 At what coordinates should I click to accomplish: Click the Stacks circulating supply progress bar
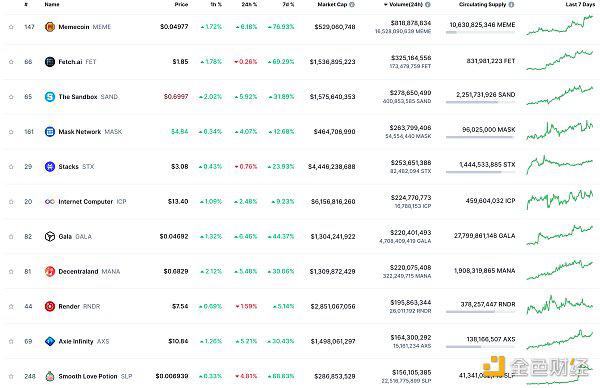pos(480,172)
